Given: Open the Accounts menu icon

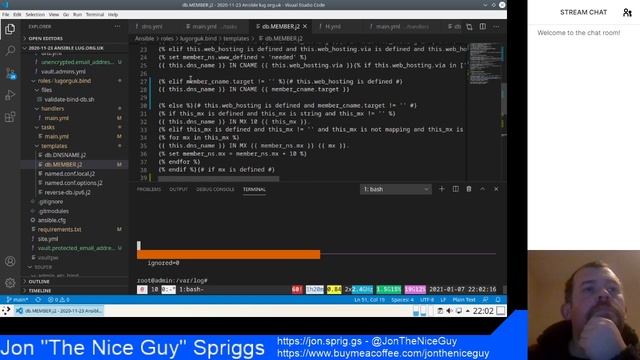Looking at the screenshot, I should pos(10,261).
